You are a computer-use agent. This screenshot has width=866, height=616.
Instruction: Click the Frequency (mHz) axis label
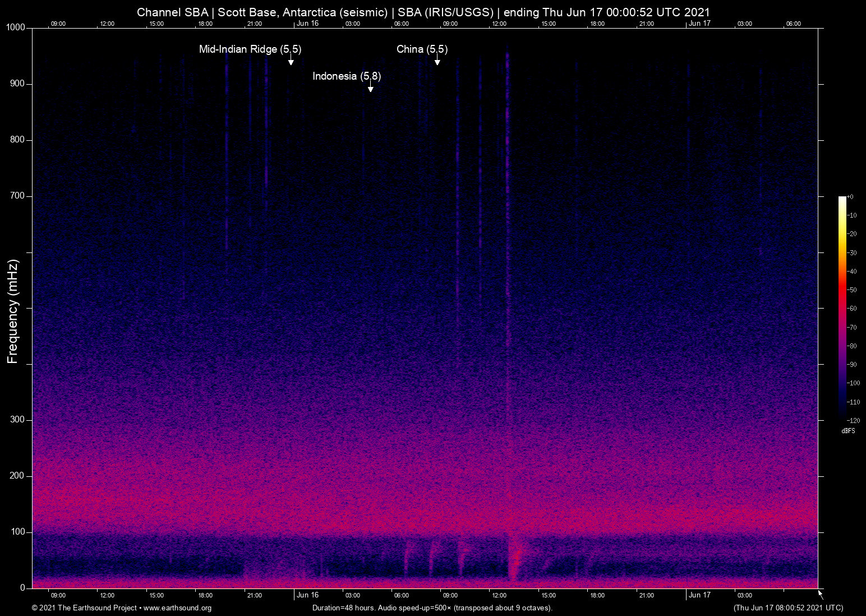tap(13, 311)
